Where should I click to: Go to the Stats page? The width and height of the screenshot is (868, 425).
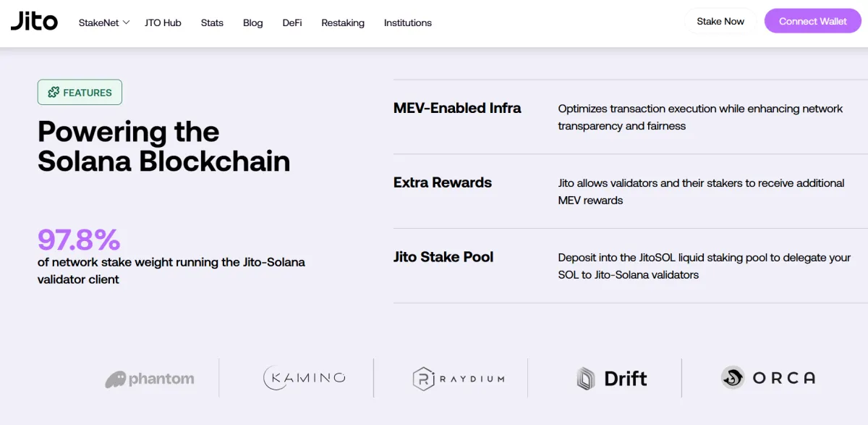point(212,22)
